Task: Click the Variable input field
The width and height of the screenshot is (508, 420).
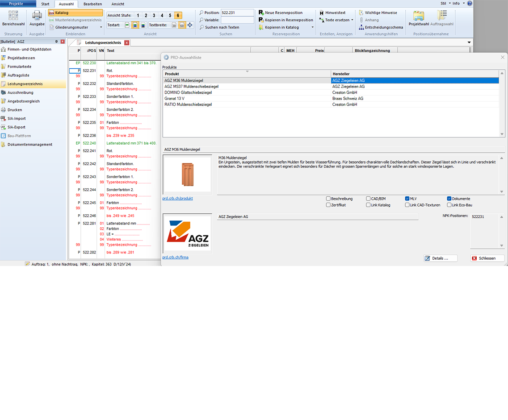Action: 237,20
